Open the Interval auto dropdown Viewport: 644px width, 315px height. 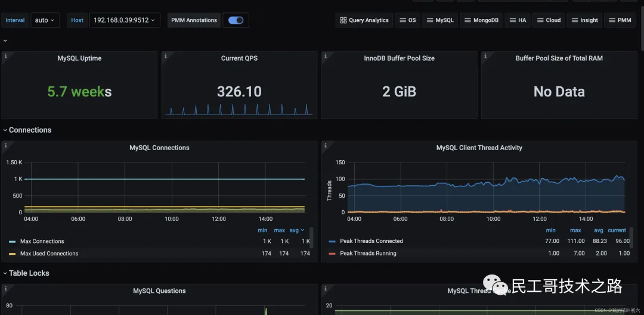point(45,20)
